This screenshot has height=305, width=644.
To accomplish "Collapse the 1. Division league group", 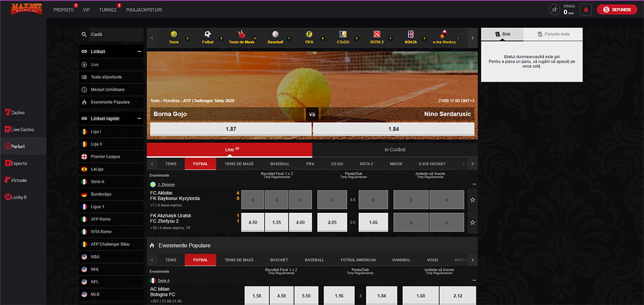I will pyautogui.click(x=474, y=184).
